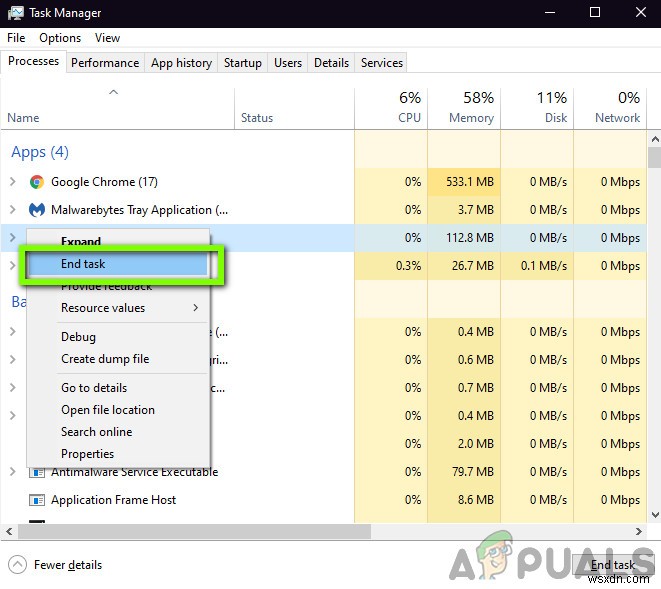661x589 pixels.
Task: Select Go to details menu entry
Action: [118, 388]
